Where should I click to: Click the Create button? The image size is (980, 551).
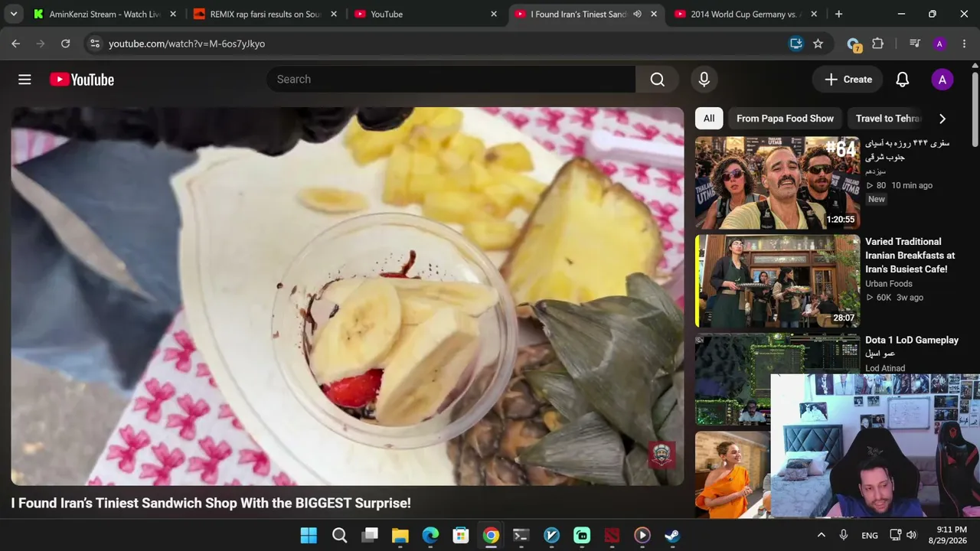pos(848,80)
